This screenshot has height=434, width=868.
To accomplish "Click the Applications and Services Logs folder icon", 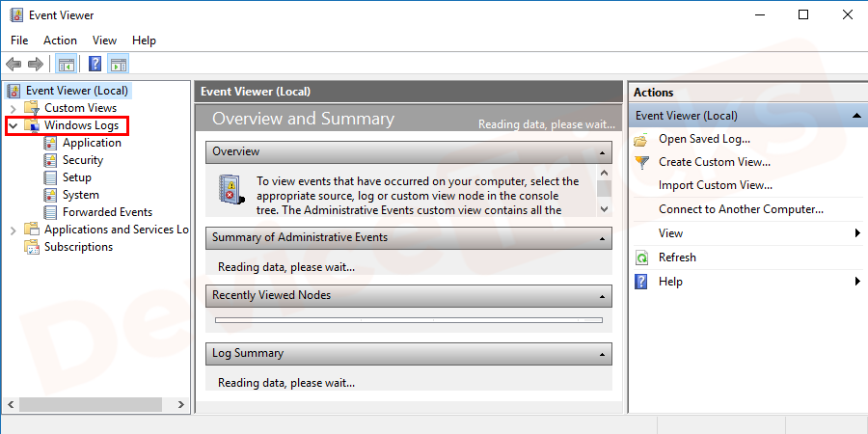I will pos(32,230).
